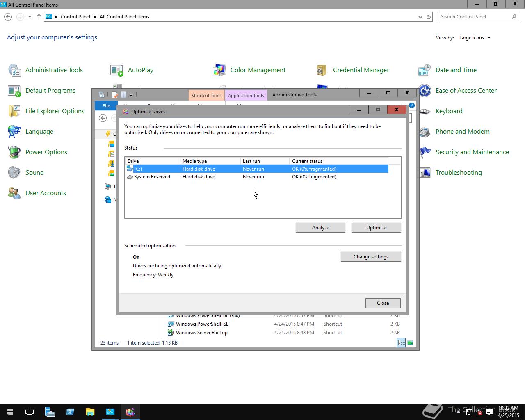This screenshot has height=420, width=525.
Task: Select the (C:) drive row
Action: [x=257, y=169]
